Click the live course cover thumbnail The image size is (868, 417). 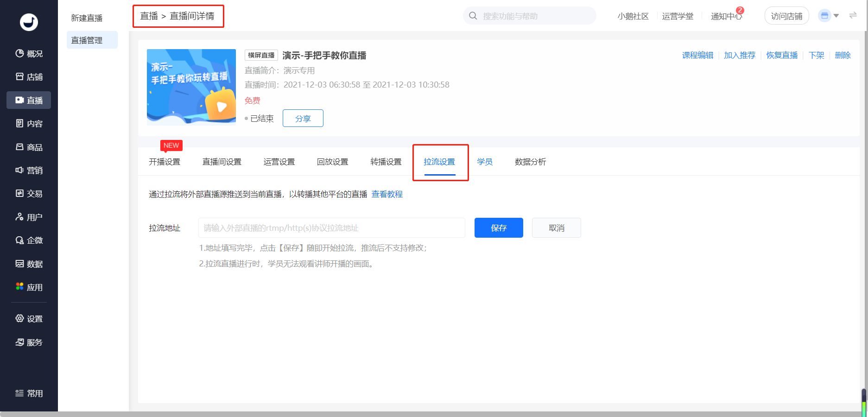coord(191,87)
